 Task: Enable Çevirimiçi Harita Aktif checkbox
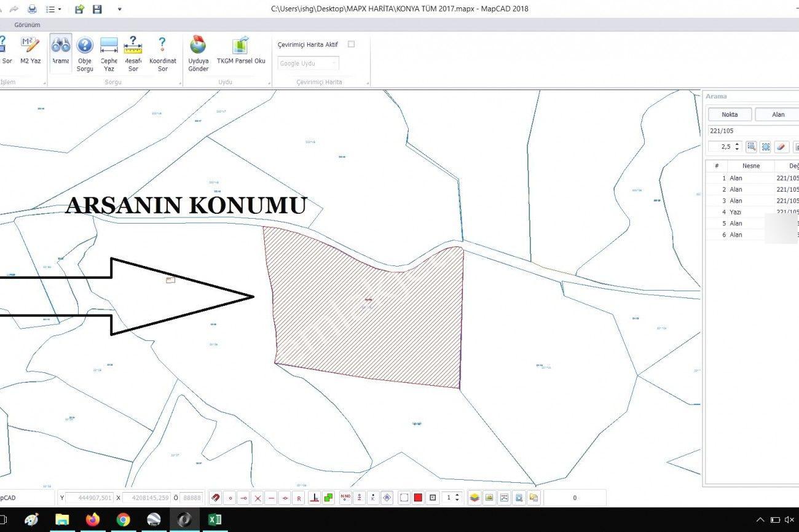352,44
